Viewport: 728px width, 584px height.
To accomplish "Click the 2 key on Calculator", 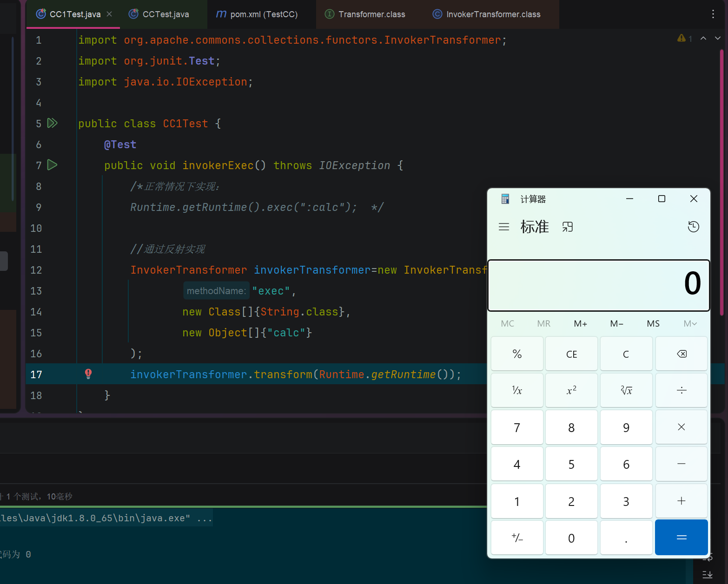I will pyautogui.click(x=571, y=501).
